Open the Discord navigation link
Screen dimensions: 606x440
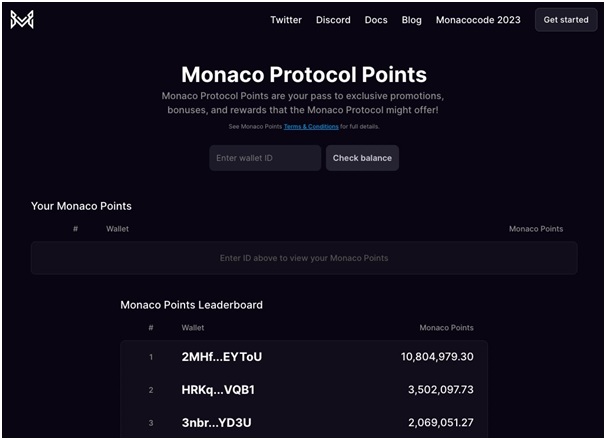click(333, 20)
